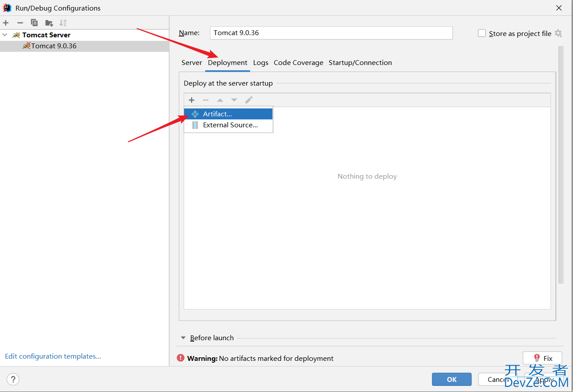
Task: Select Tomcat 9.0.36 configuration in tree
Action: point(84,46)
